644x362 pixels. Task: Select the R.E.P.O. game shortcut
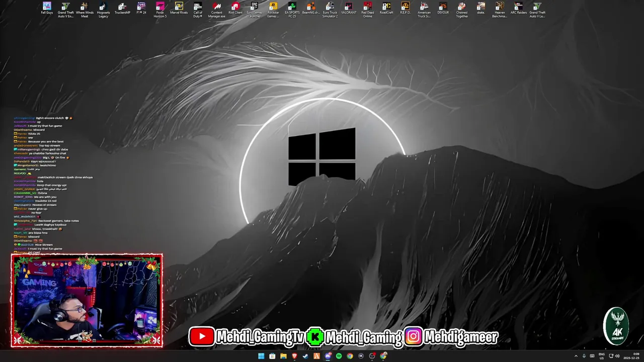406,9
